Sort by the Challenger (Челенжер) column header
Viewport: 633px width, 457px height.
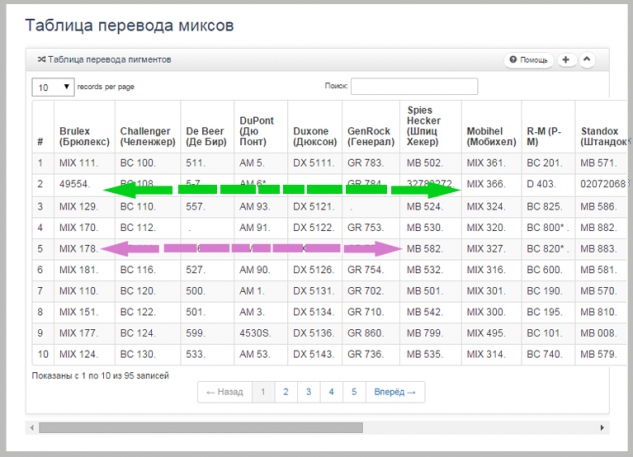click(148, 127)
